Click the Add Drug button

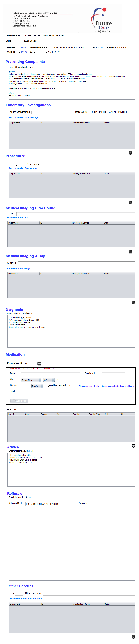coord(19,401)
